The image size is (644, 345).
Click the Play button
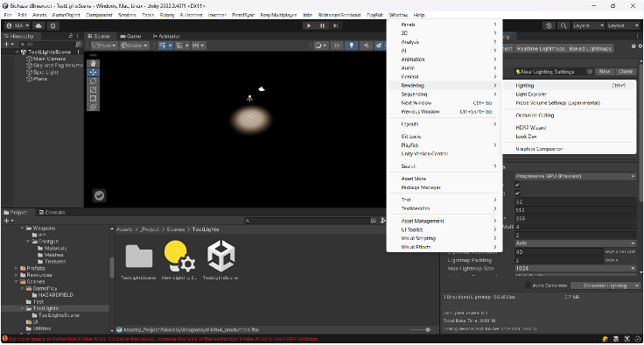309,25
